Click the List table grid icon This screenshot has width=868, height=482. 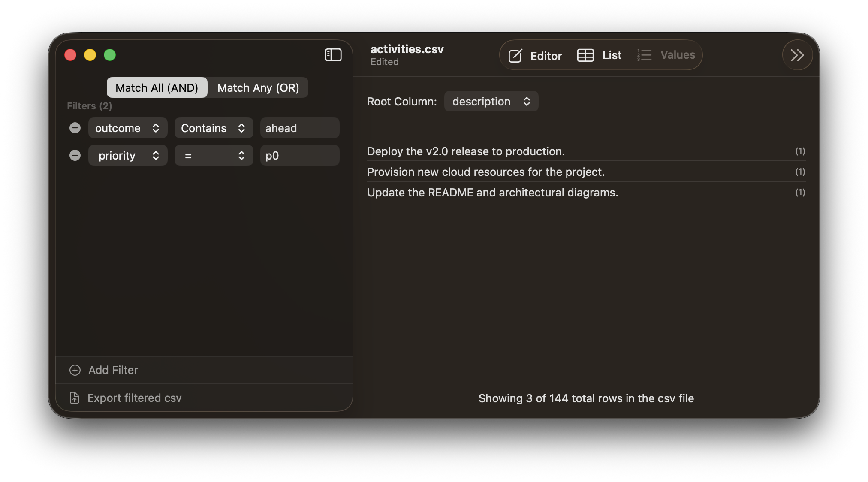[x=585, y=55]
